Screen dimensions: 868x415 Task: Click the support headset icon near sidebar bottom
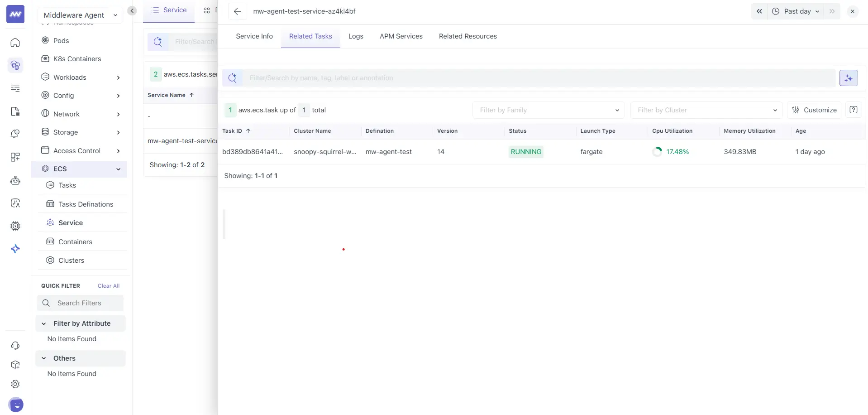[15, 345]
